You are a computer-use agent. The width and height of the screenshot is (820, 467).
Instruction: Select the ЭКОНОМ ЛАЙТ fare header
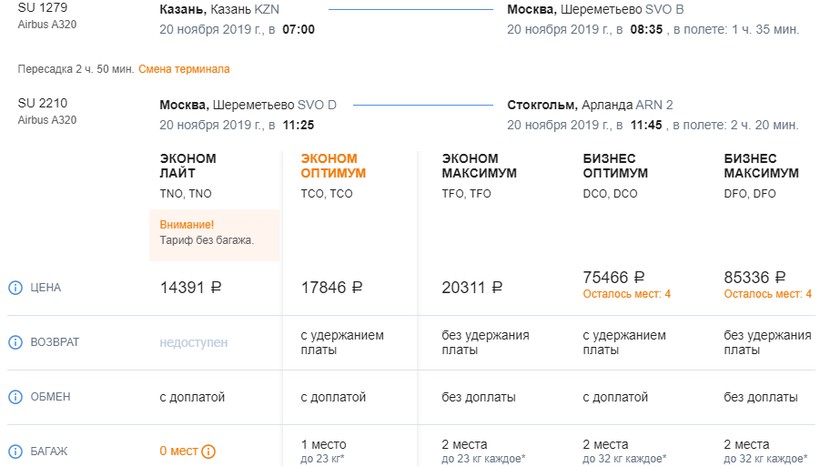[188, 166]
